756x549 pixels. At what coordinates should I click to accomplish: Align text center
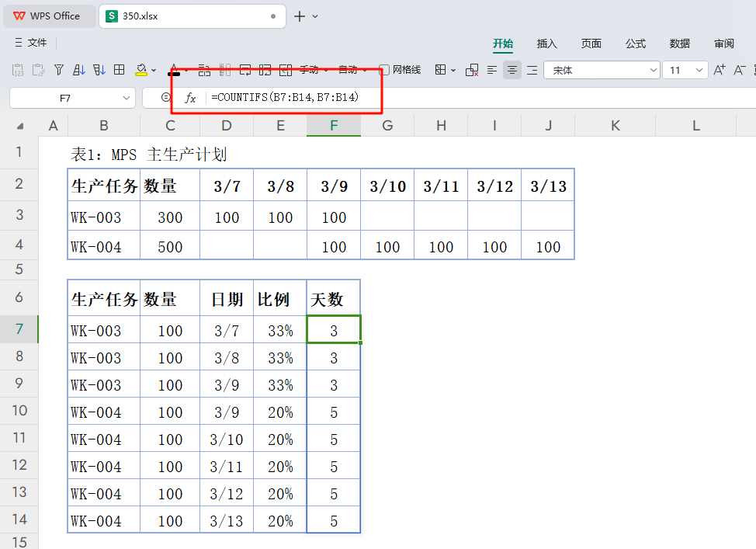(x=512, y=71)
